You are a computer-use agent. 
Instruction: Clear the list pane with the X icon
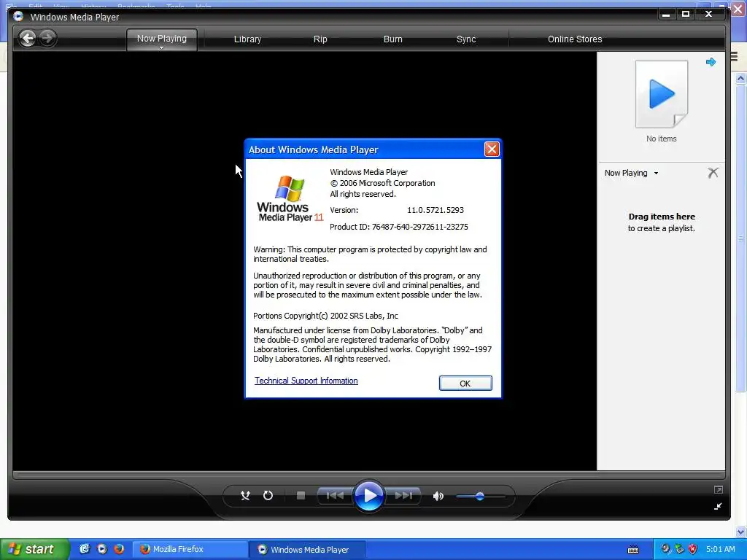[x=713, y=172]
